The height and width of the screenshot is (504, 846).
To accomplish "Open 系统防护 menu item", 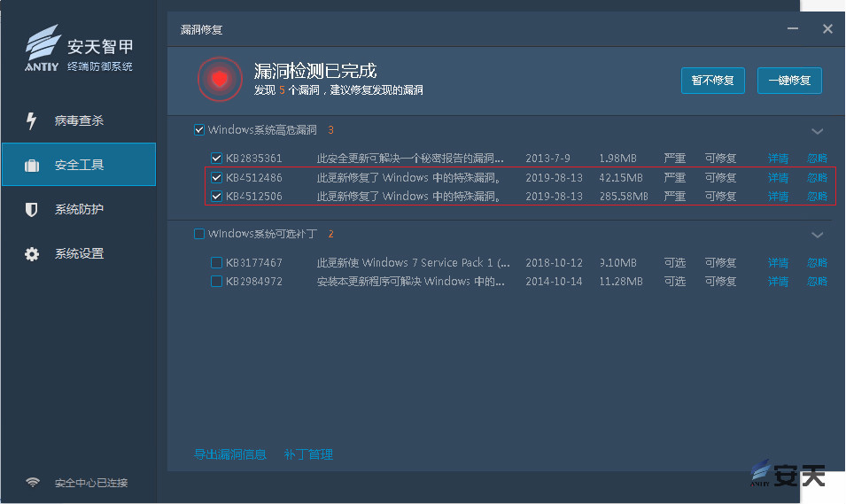I will pos(79,209).
